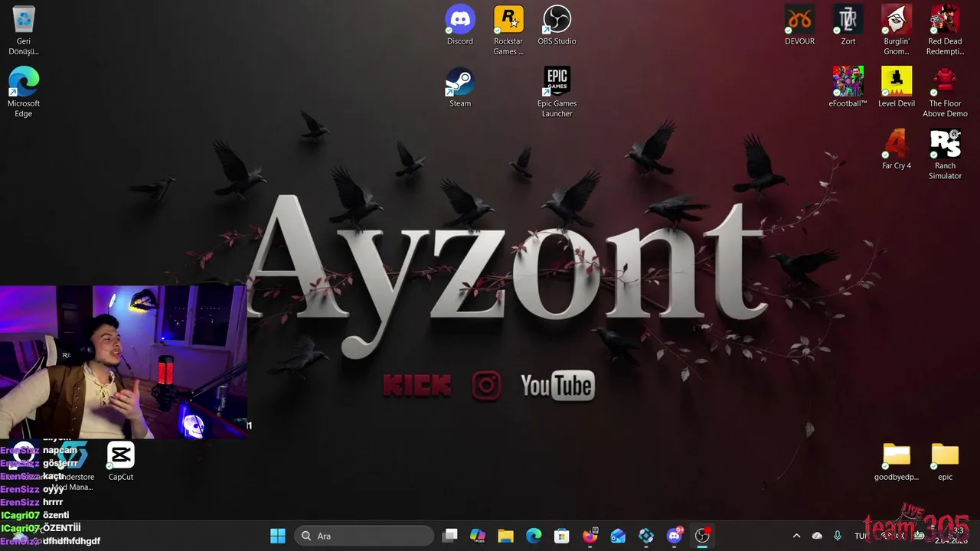
Task: Launch Level Devil game shortcut
Action: (x=897, y=87)
